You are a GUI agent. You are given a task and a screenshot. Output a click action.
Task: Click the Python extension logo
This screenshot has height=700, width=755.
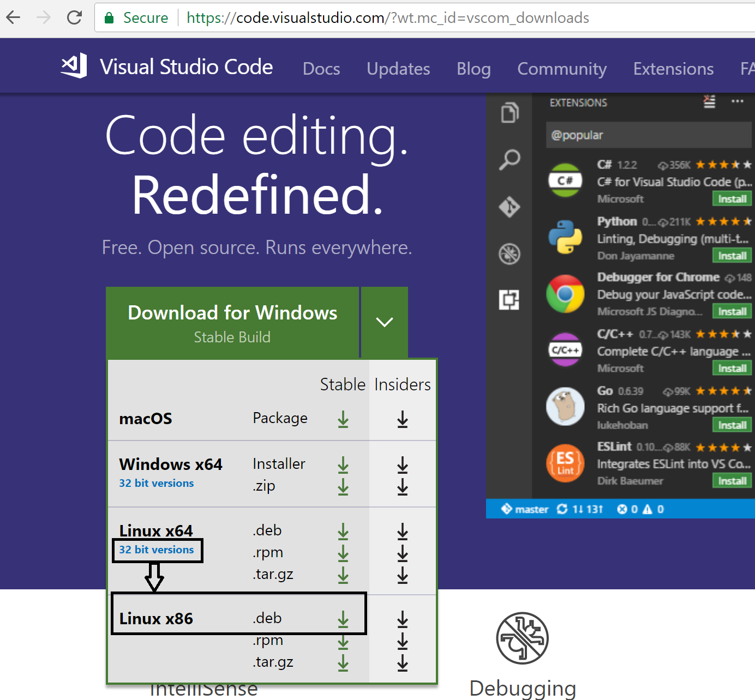tap(565, 237)
